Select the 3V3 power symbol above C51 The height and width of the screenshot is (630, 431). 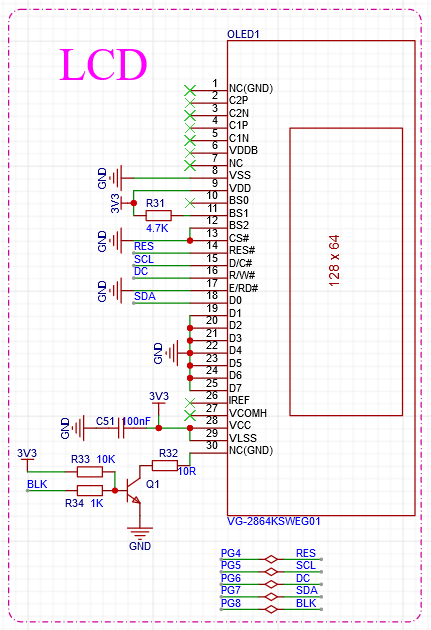click(159, 403)
